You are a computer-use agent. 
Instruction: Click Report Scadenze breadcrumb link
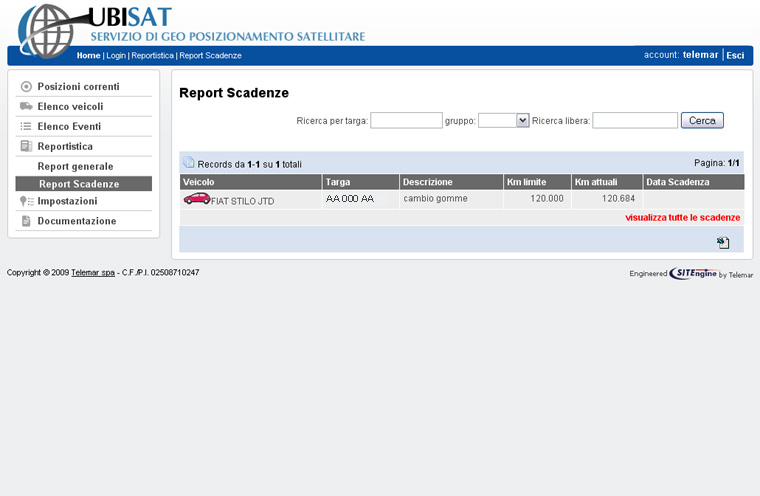coord(210,55)
